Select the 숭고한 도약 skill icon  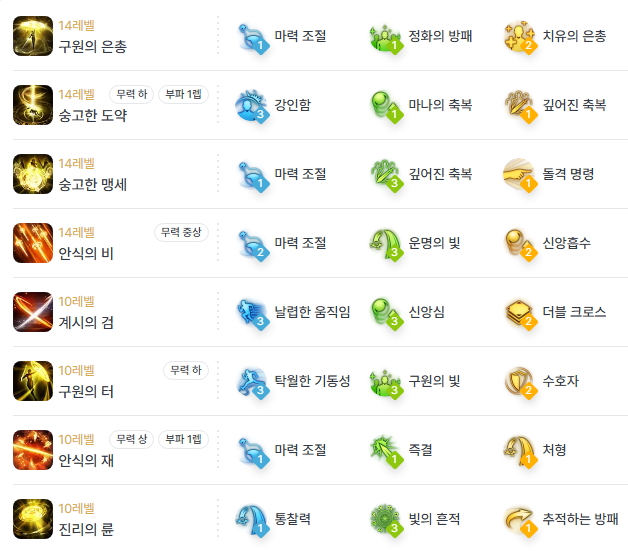[33, 105]
